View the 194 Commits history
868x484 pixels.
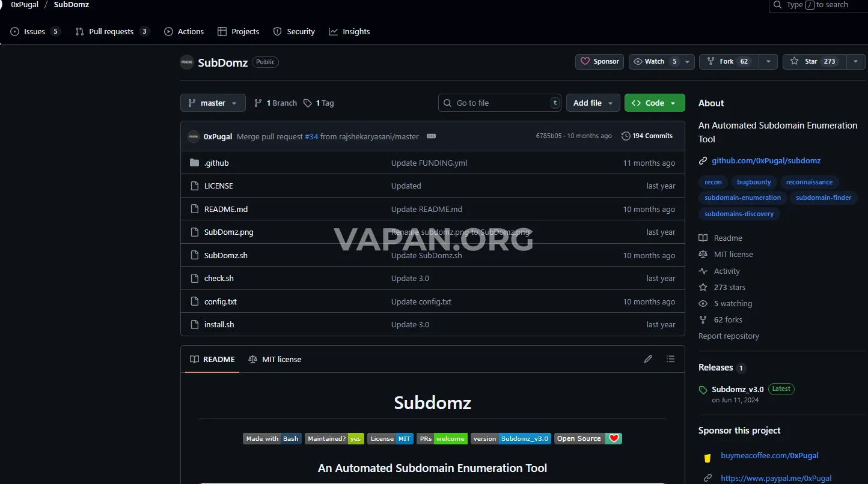[x=647, y=136]
